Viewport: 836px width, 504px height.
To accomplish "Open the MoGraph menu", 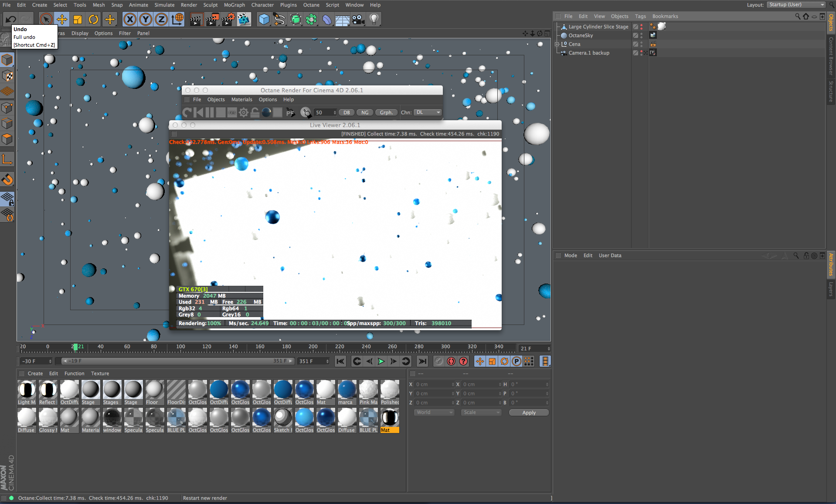I will point(234,5).
